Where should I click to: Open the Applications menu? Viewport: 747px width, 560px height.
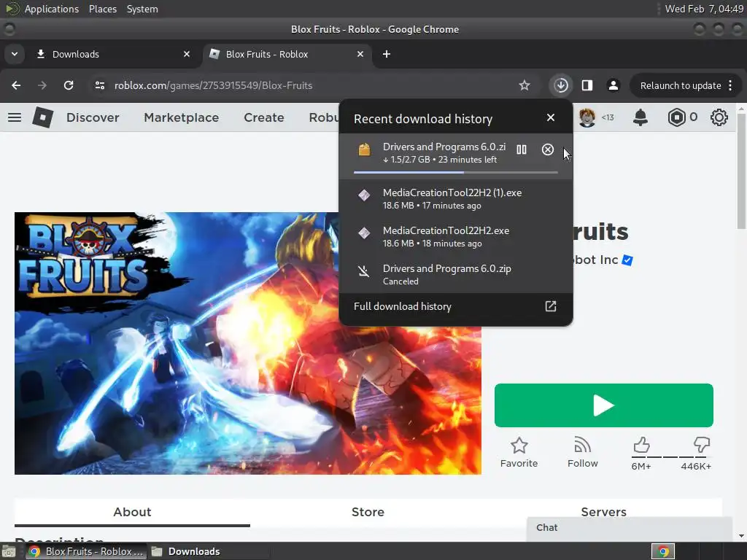point(52,9)
